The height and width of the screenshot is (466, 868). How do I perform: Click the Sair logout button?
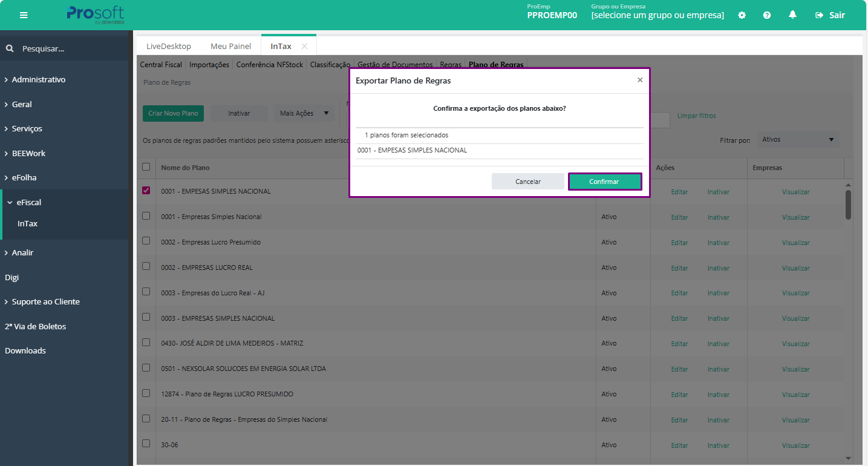[x=830, y=15]
